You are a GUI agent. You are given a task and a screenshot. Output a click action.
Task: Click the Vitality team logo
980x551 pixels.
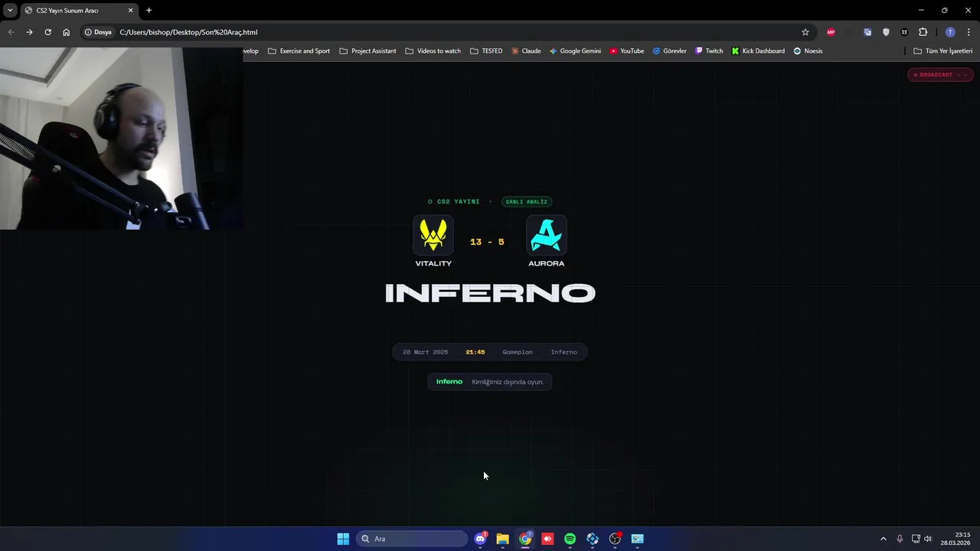point(433,235)
